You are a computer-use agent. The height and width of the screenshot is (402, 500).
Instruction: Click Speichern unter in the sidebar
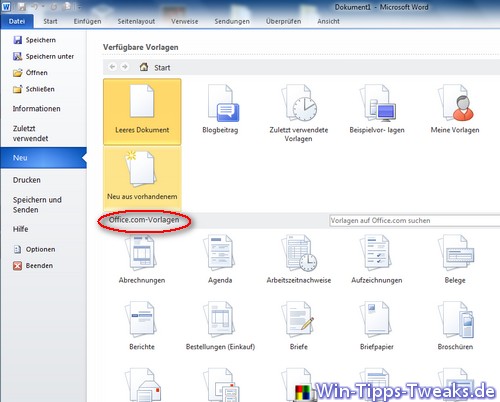point(44,56)
